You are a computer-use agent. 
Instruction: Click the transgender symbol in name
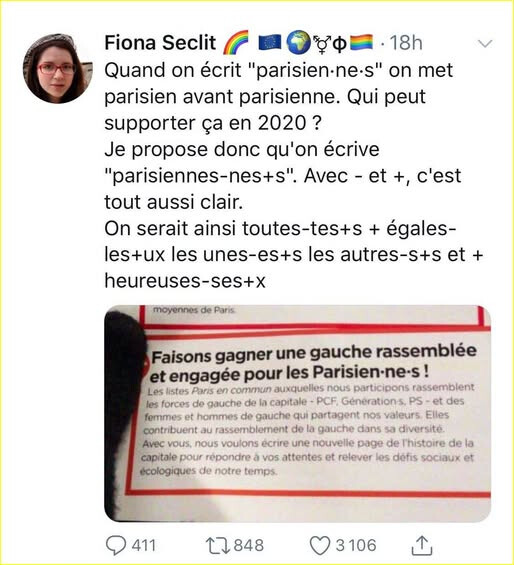(x=321, y=44)
